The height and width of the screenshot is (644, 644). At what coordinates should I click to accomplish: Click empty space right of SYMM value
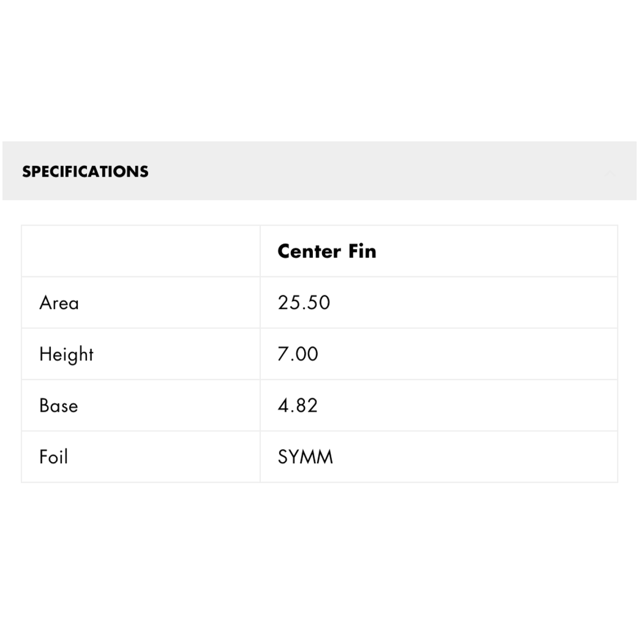click(472, 457)
